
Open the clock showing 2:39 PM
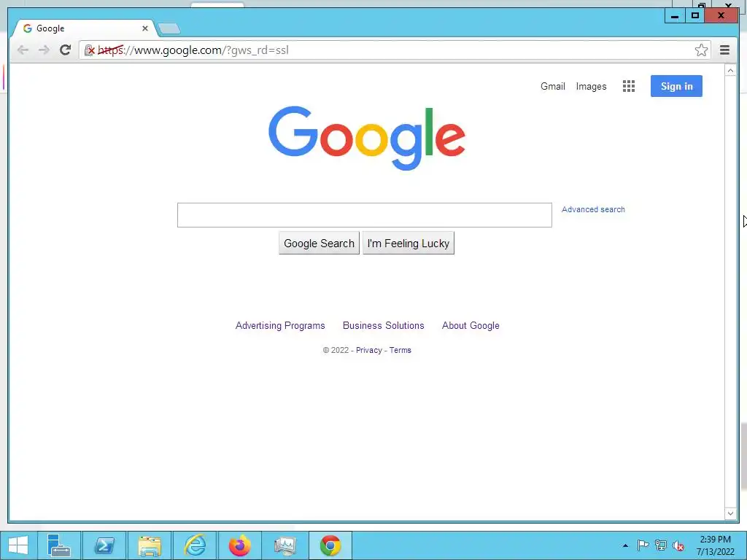(x=715, y=545)
